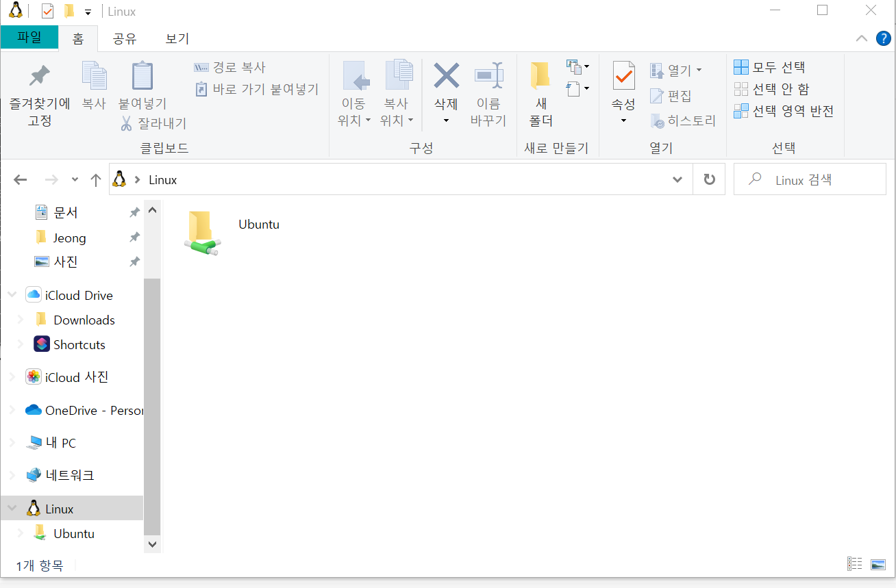Open the New item dropdown icon
This screenshot has height=588, width=896.
pyautogui.click(x=577, y=67)
